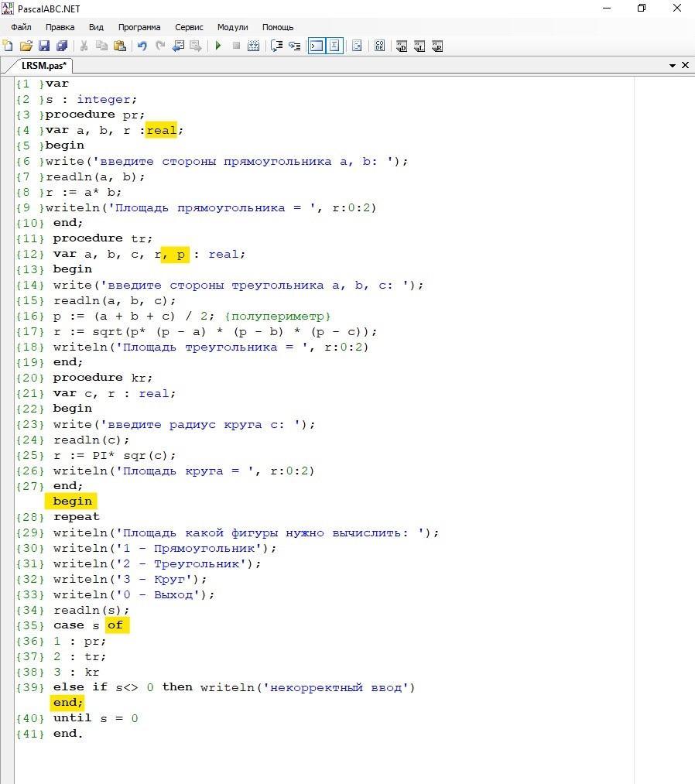695x784 pixels.
Task: Navigate forward with grey arrow icon
Action: coord(196,46)
